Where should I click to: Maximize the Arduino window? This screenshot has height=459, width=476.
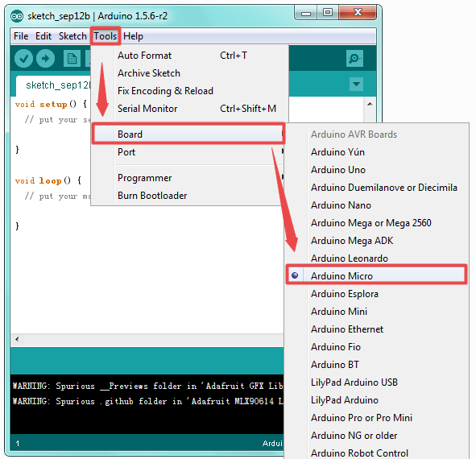328,12
